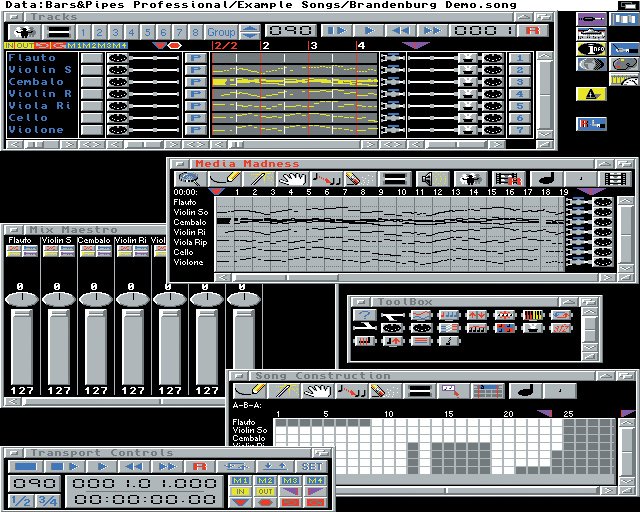Select the eraser tool in Song Construction
The width and height of the screenshot is (640, 512).
385,391
